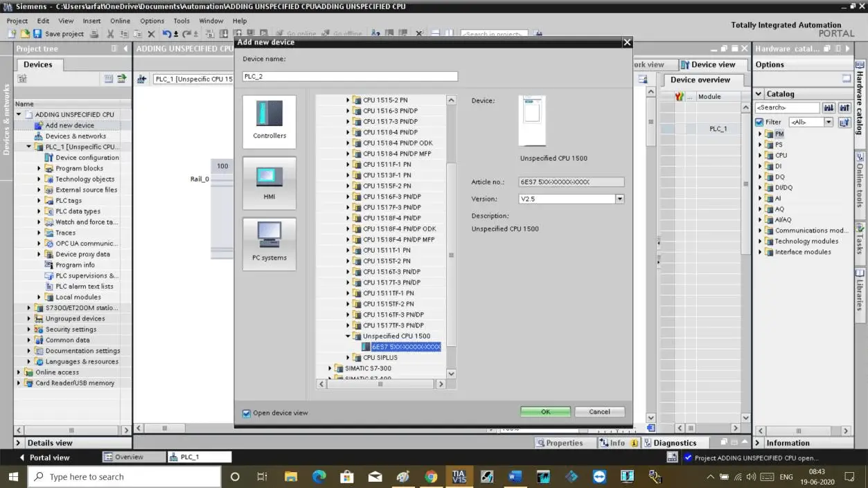868x488 pixels.
Task: Click the TIA V15 taskbar icon
Action: click(x=459, y=476)
